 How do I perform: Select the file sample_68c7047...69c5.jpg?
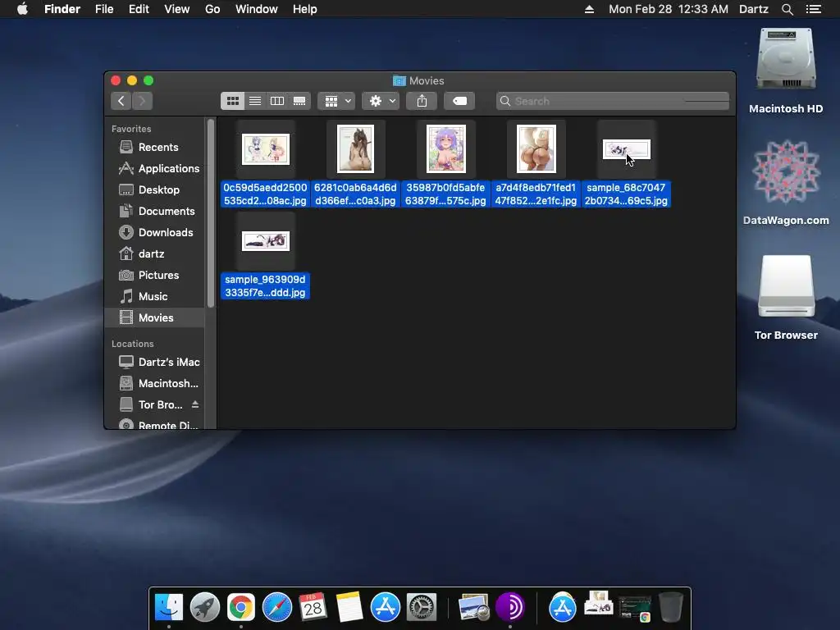[x=626, y=163]
